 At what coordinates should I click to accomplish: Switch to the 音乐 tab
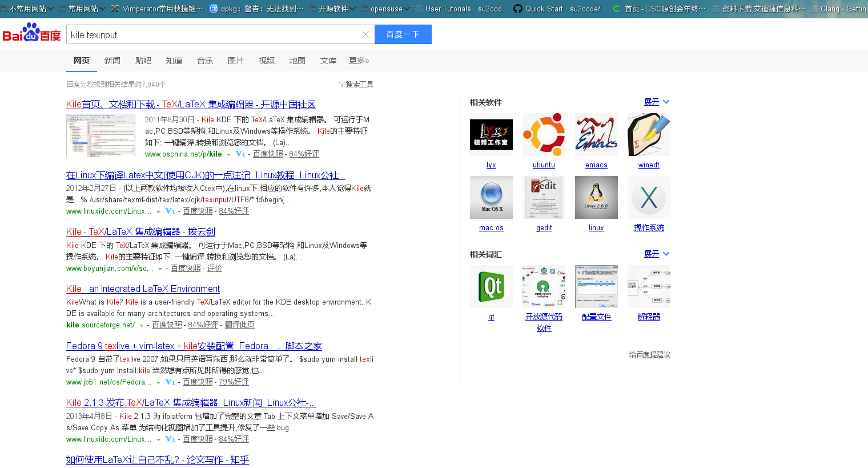click(x=205, y=61)
